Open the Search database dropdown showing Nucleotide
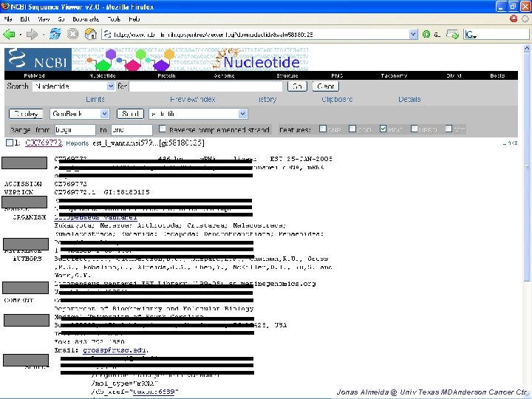Screen dimensions: 532x399 click(x=111, y=86)
